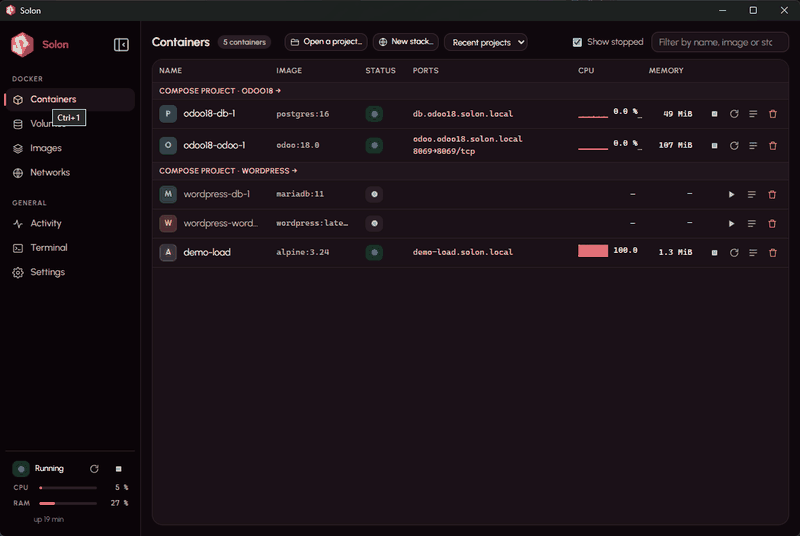The image size is (800, 536).
Task: Click the postgres:16 image text
Action: tap(303, 114)
